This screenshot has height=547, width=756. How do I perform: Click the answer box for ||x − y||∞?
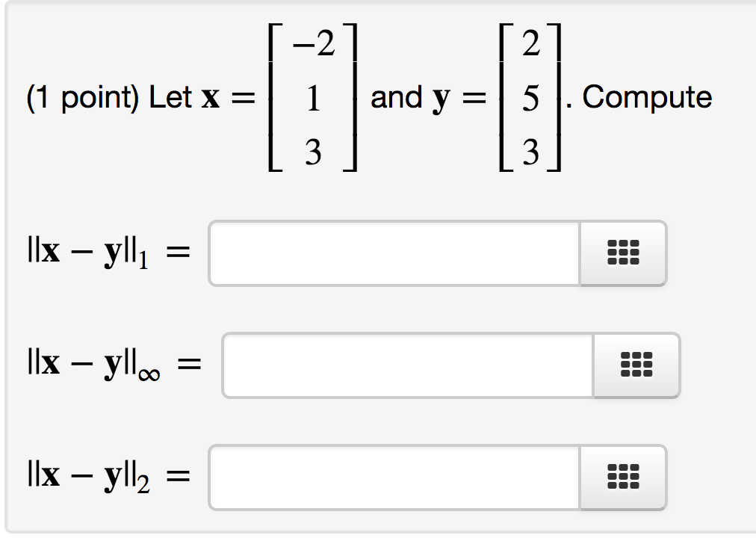click(x=408, y=365)
